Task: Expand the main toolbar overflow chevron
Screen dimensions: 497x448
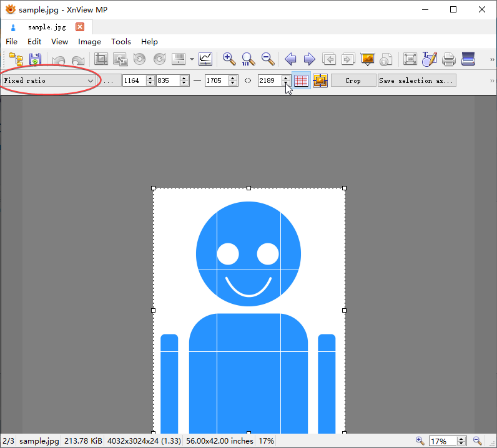Action: pyautogui.click(x=491, y=60)
